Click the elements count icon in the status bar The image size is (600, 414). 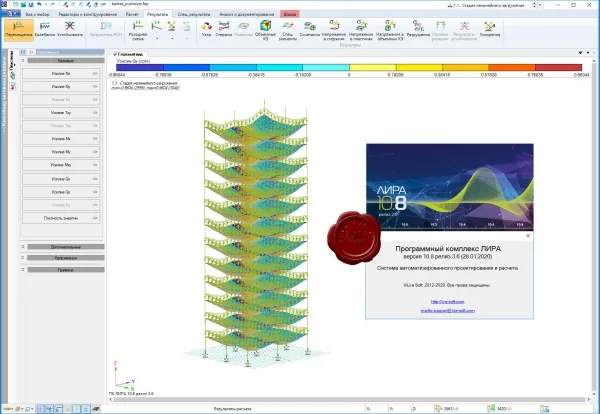(491, 409)
